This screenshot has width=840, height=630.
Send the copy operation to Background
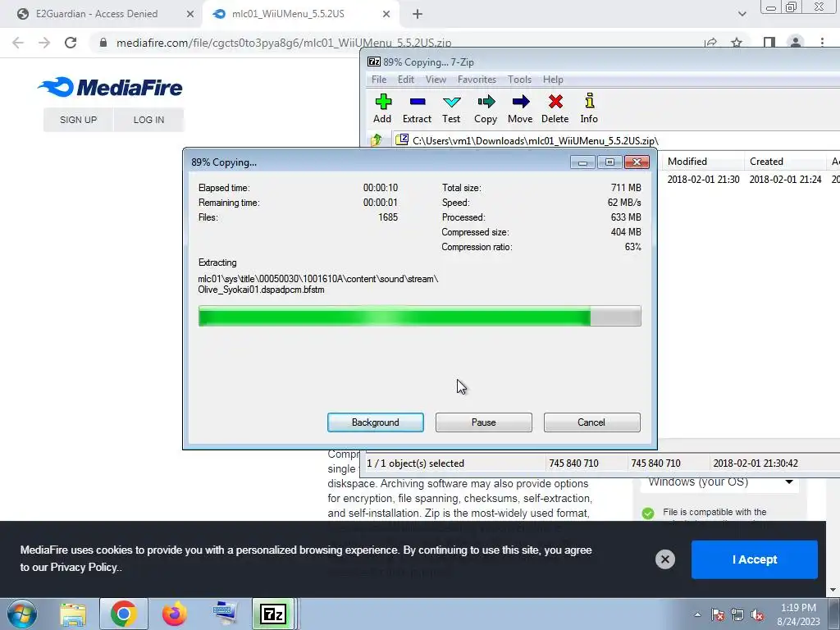coord(376,422)
